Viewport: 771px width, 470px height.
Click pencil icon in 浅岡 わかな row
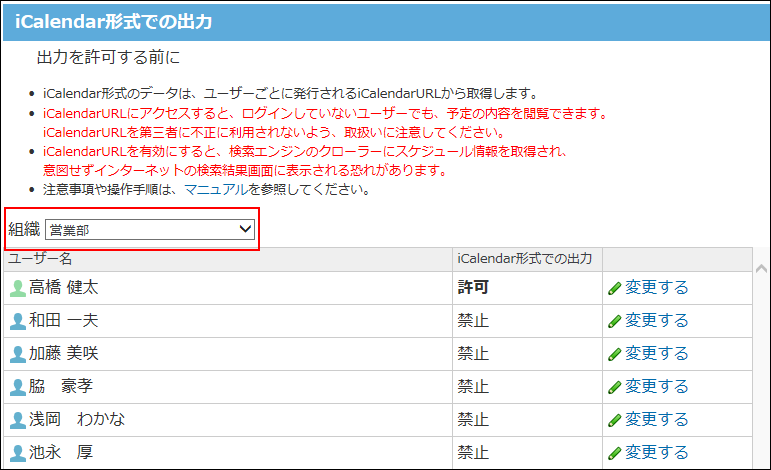615,420
